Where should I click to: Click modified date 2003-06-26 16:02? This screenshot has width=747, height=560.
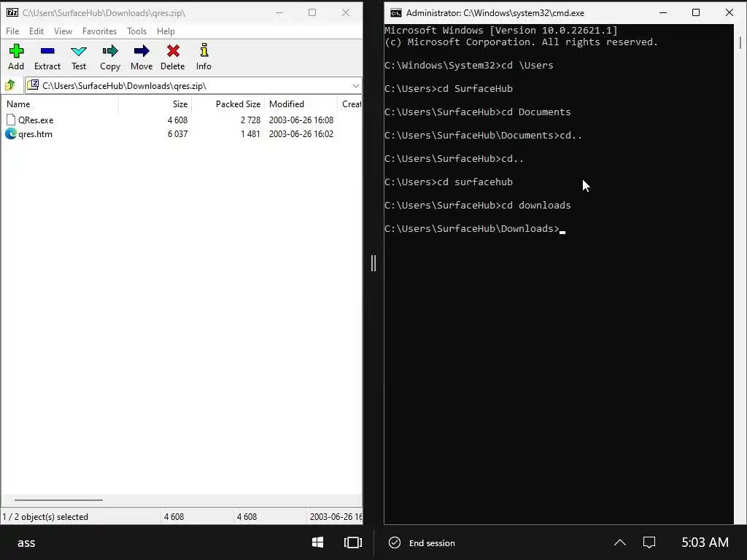[301, 134]
